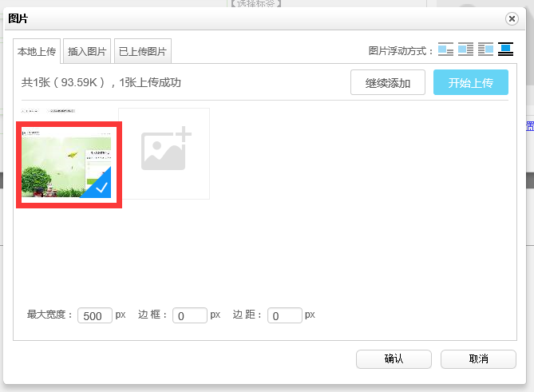Image resolution: width=534 pixels, height=392 pixels.
Task: Confirm with the 确认 button
Action: [x=394, y=359]
